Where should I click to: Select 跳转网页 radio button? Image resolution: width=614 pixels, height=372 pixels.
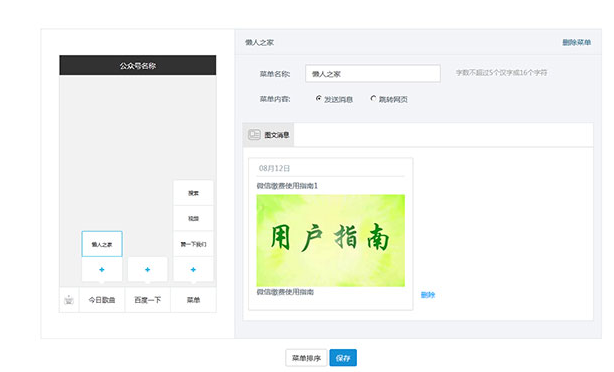tap(373, 99)
